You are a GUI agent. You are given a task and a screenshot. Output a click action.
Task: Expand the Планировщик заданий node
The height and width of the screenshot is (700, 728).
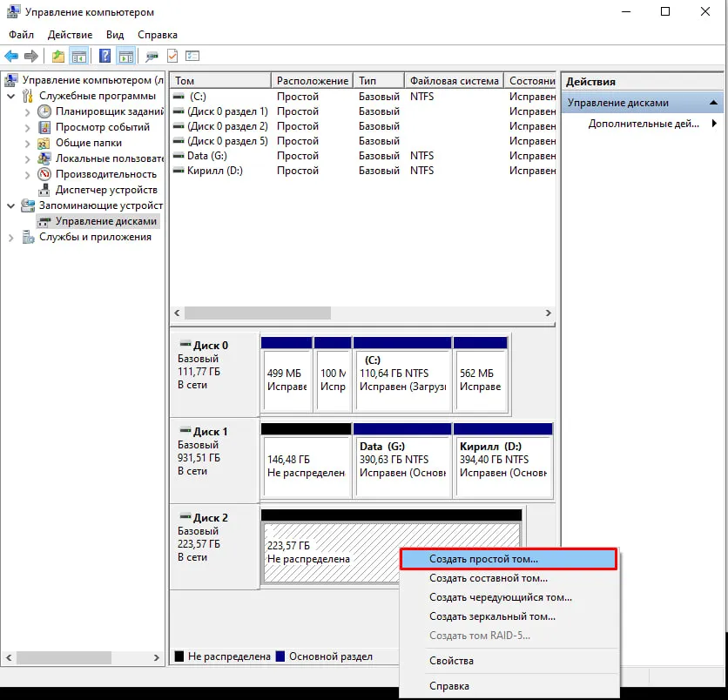click(x=27, y=112)
